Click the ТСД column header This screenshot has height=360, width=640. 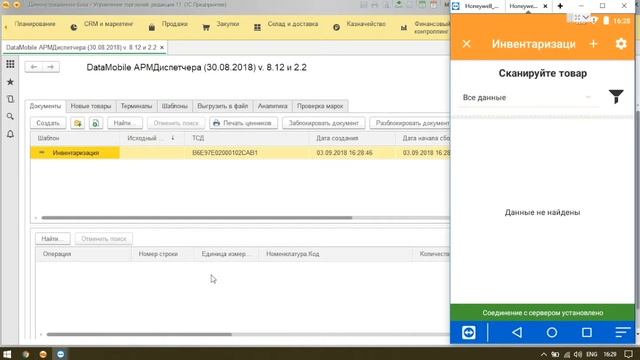247,138
